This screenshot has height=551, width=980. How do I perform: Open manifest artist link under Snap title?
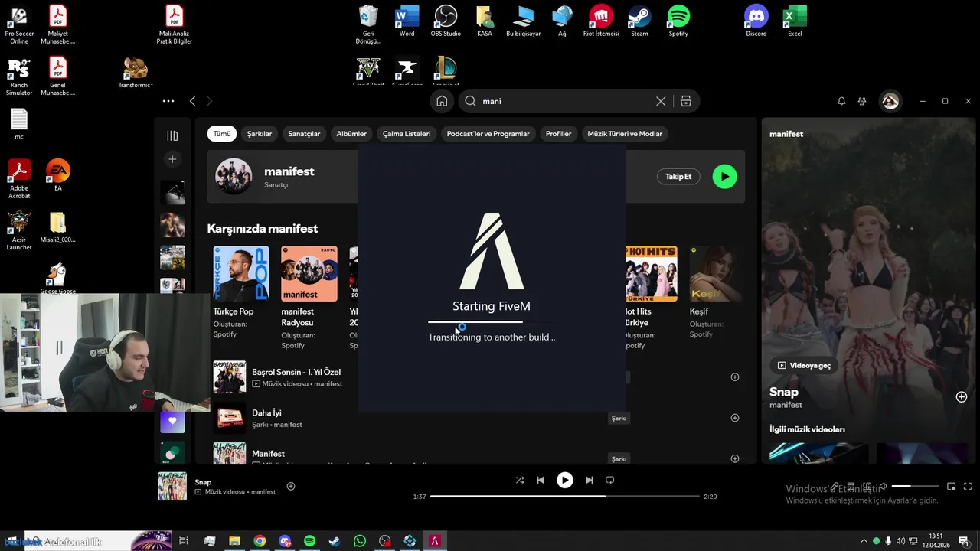(786, 405)
